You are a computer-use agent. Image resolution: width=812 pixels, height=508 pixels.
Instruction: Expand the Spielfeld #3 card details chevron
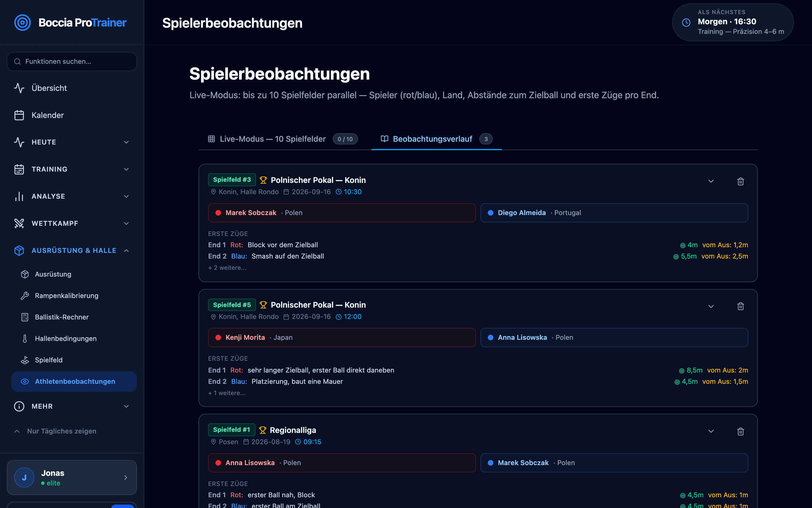[711, 181]
